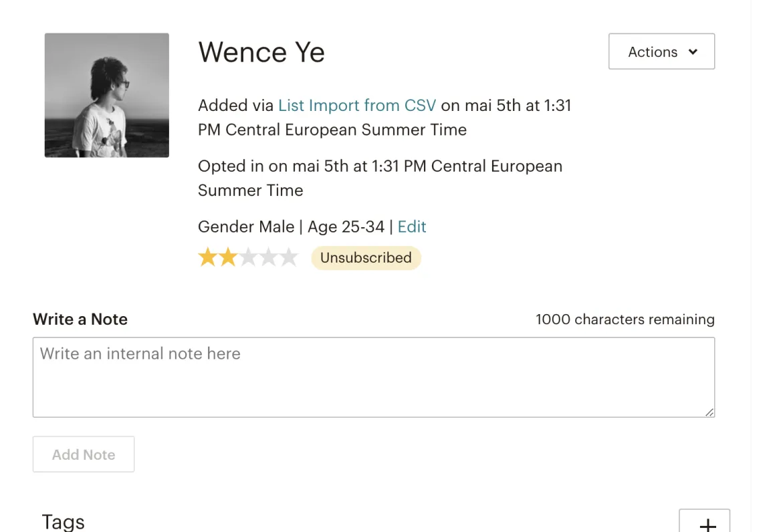Click the Unsubscribed status badge
Screen dimensions: 773x532
point(366,257)
